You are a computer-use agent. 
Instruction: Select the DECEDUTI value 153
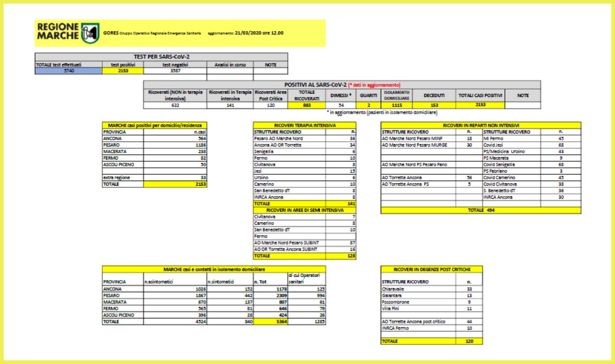tap(434, 105)
